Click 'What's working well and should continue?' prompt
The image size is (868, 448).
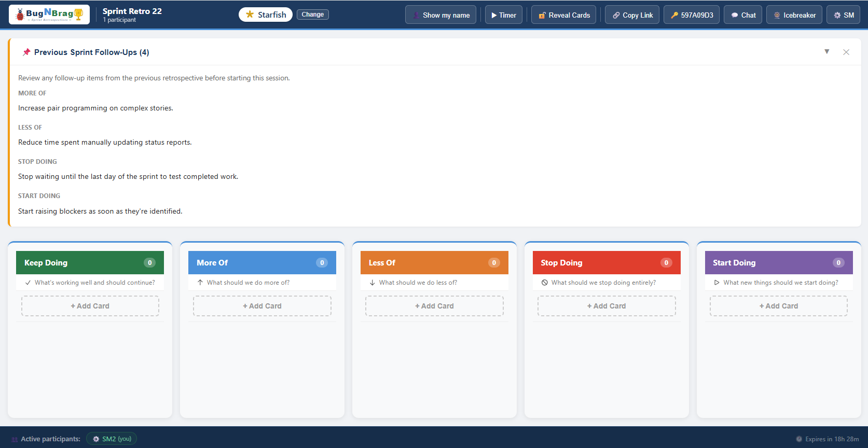coord(95,283)
